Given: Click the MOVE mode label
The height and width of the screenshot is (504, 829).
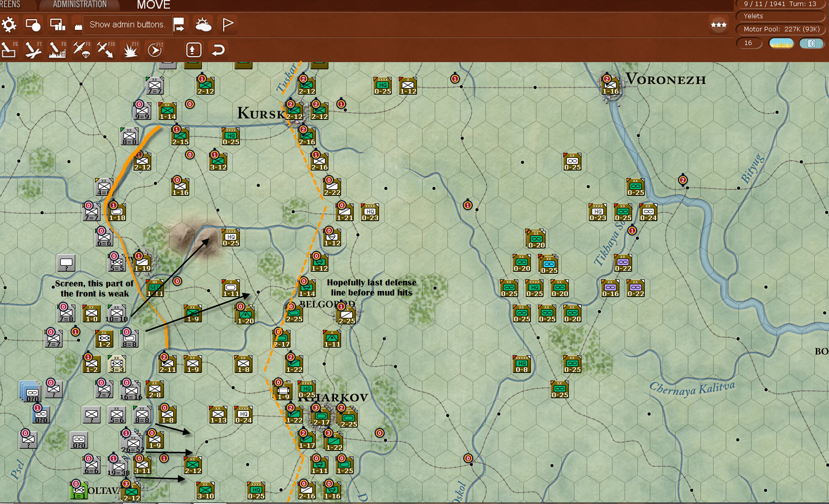Looking at the screenshot, I should (153, 5).
